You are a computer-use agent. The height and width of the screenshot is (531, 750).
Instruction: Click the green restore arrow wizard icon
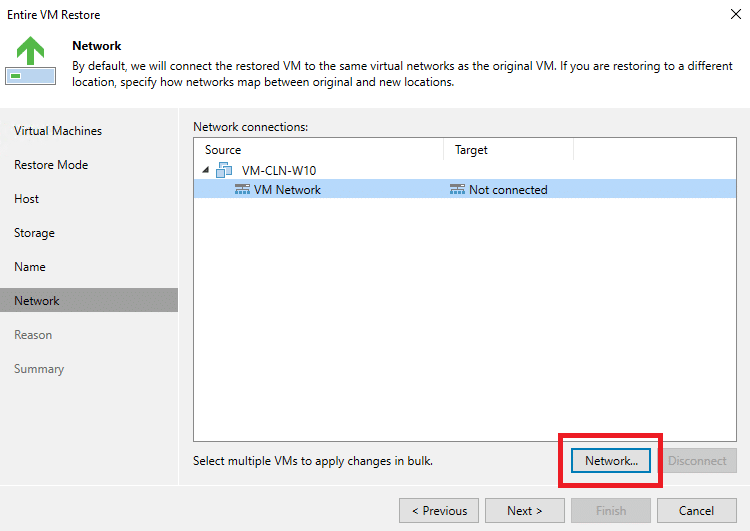(x=31, y=61)
